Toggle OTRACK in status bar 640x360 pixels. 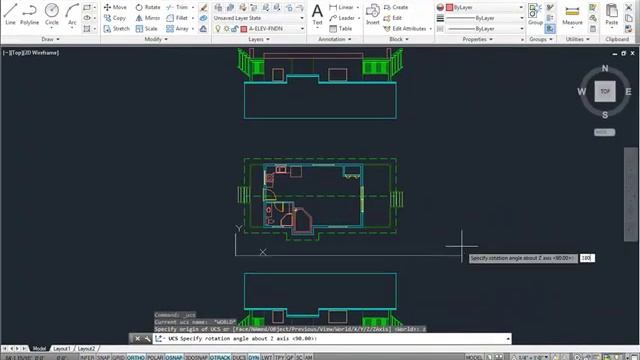pyautogui.click(x=220, y=357)
